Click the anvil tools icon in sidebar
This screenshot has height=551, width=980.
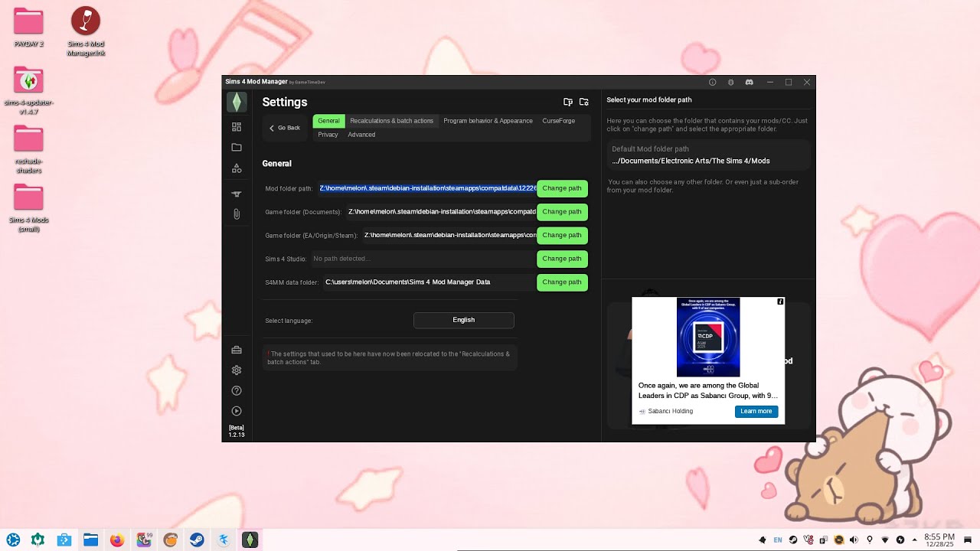point(237,194)
